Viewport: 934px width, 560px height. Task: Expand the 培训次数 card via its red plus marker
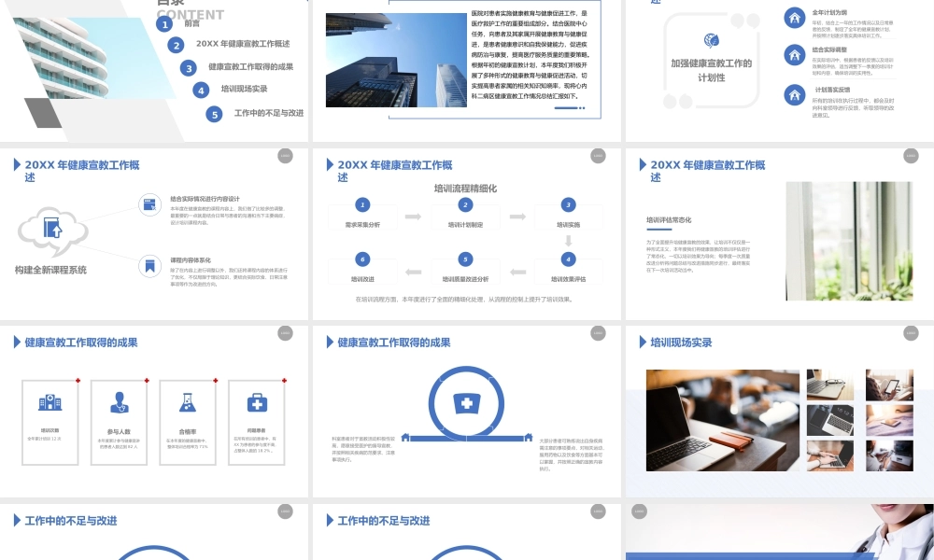pyautogui.click(x=78, y=380)
